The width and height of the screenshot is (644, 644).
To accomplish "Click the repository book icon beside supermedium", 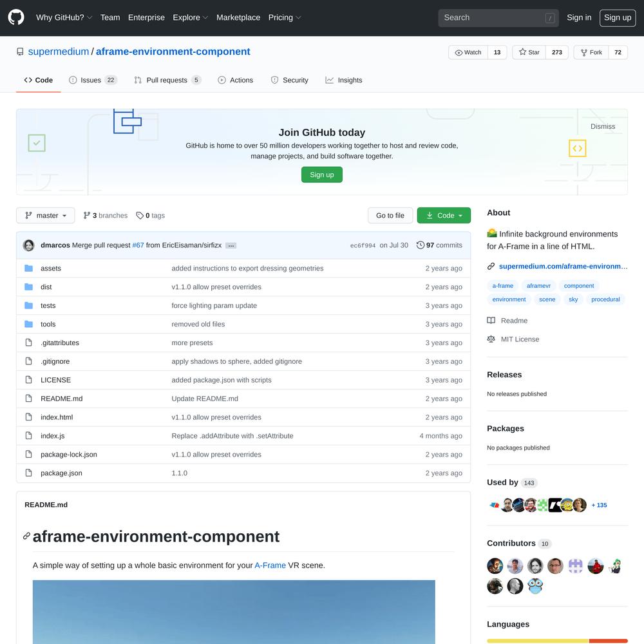I will [20, 52].
